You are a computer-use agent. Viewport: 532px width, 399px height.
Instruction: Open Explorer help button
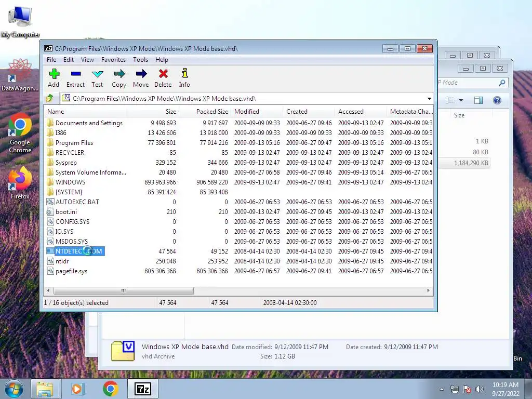click(497, 100)
